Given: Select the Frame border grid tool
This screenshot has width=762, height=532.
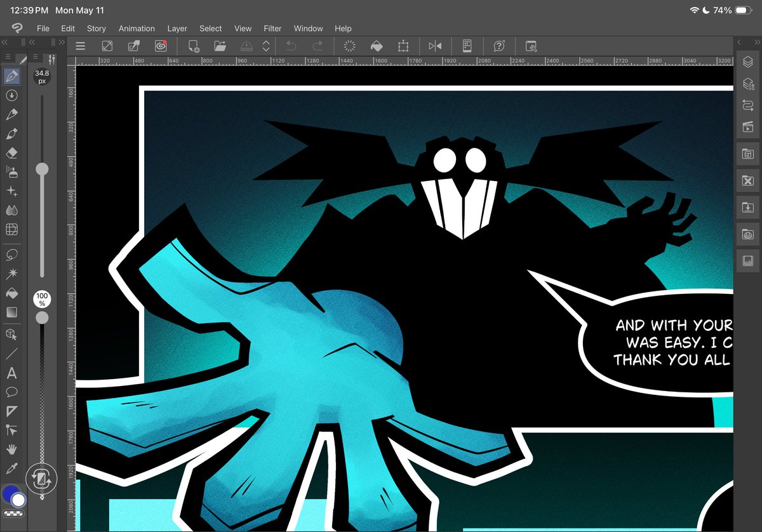Looking at the screenshot, I should tap(11, 229).
